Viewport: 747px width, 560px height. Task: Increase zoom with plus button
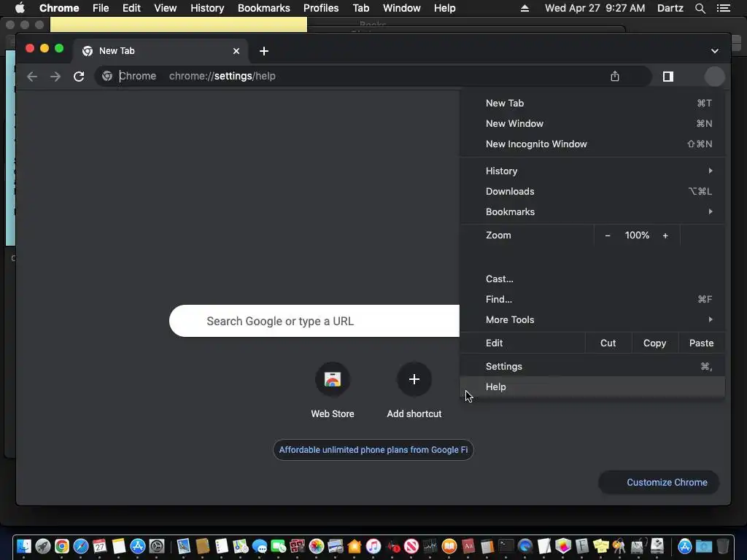pyautogui.click(x=665, y=236)
